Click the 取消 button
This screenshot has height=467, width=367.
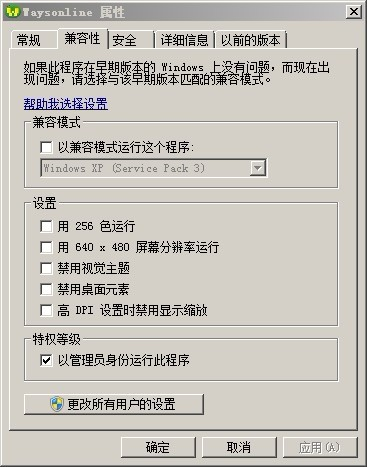click(x=239, y=447)
